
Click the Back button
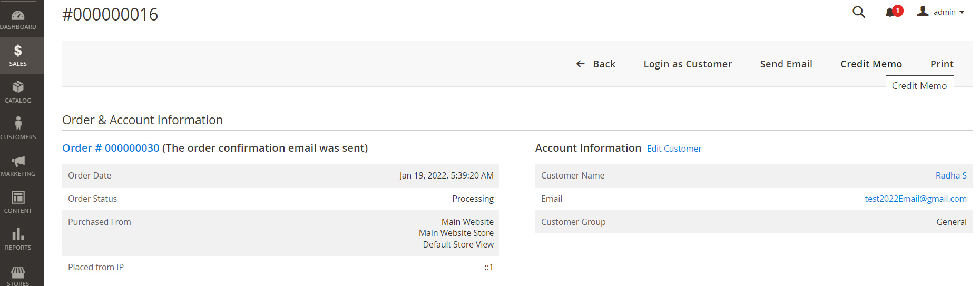[x=596, y=64]
